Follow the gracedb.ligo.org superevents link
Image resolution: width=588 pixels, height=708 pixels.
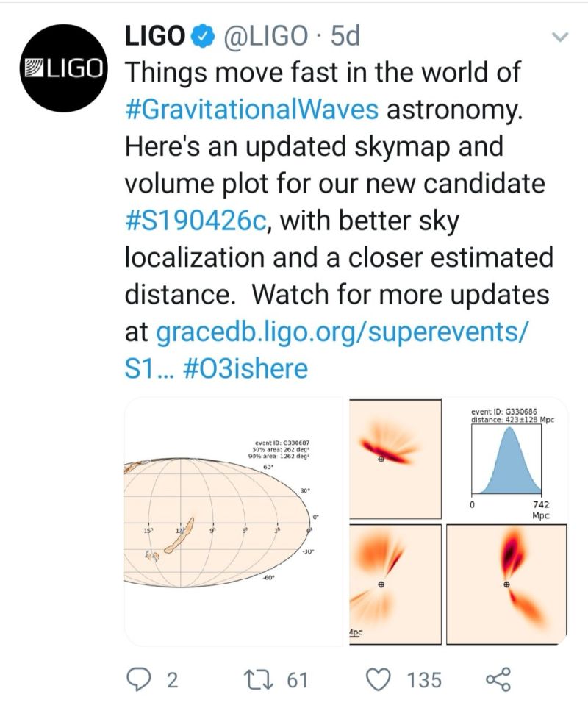click(341, 332)
